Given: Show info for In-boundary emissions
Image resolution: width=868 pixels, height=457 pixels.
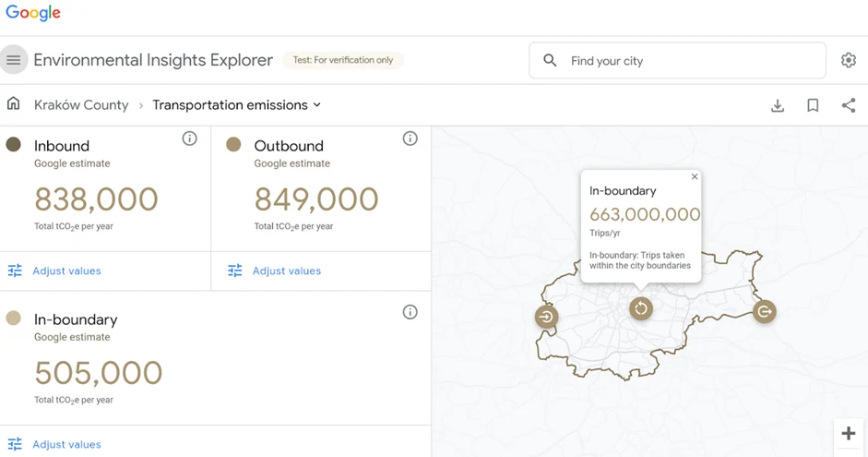Looking at the screenshot, I should [410, 312].
